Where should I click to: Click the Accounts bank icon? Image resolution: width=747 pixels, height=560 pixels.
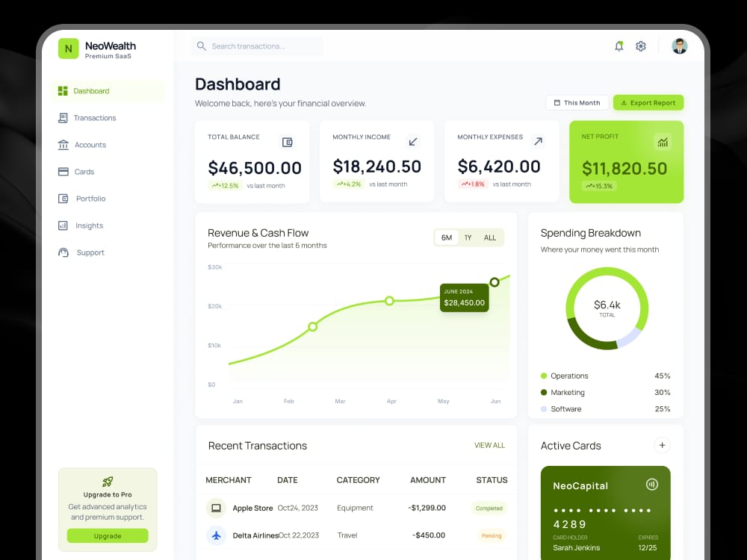pos(63,145)
